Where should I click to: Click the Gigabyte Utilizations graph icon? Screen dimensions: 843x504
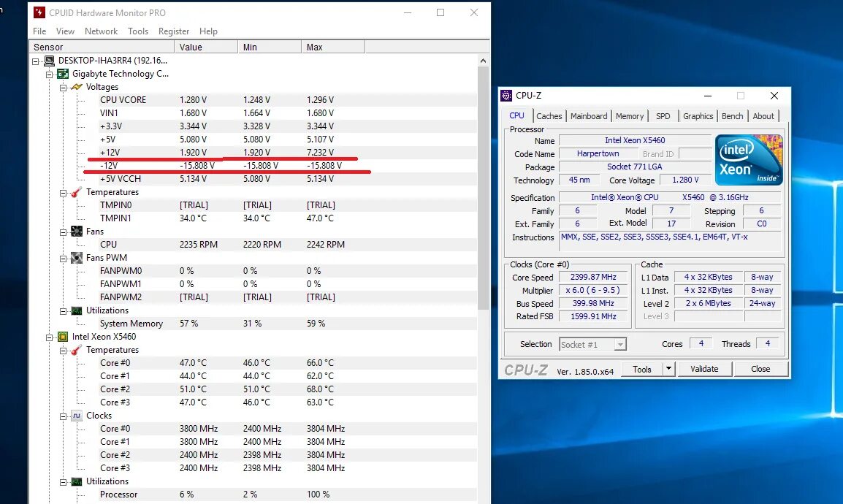(x=77, y=310)
